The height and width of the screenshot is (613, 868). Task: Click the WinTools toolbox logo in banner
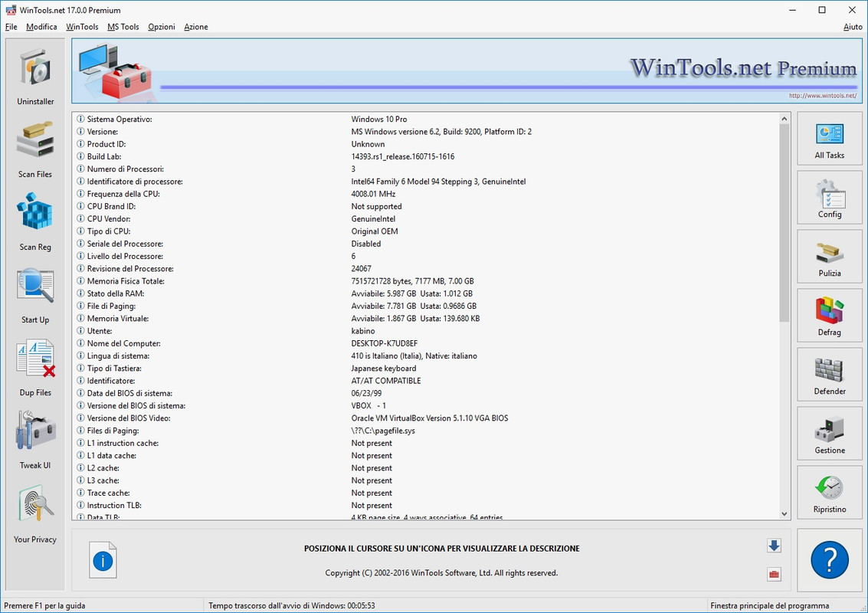(116, 71)
